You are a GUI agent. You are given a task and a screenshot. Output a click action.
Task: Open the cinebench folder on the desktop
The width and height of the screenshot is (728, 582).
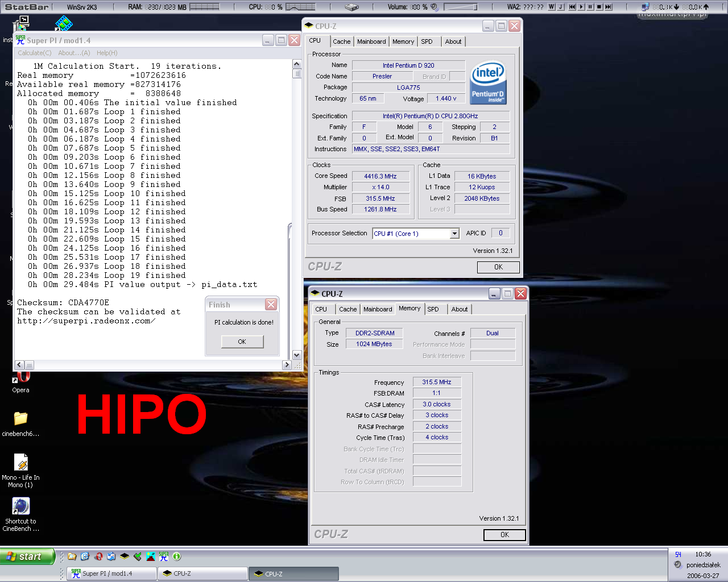[21, 424]
